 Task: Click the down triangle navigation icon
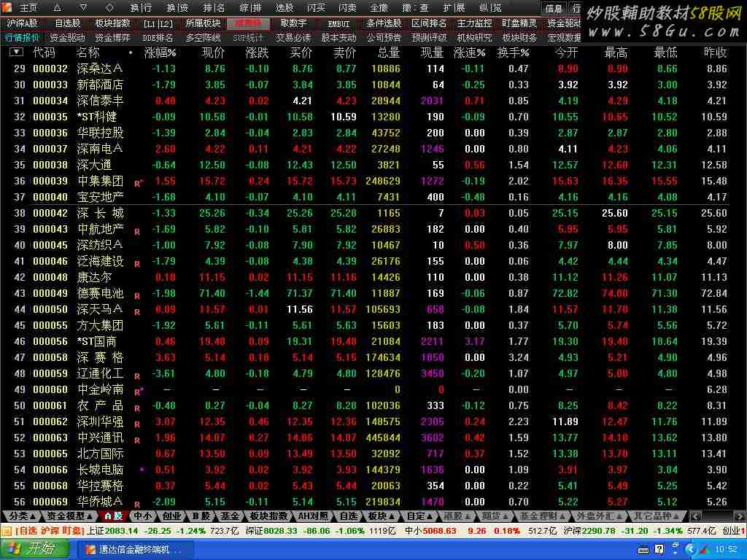click(x=83, y=7)
